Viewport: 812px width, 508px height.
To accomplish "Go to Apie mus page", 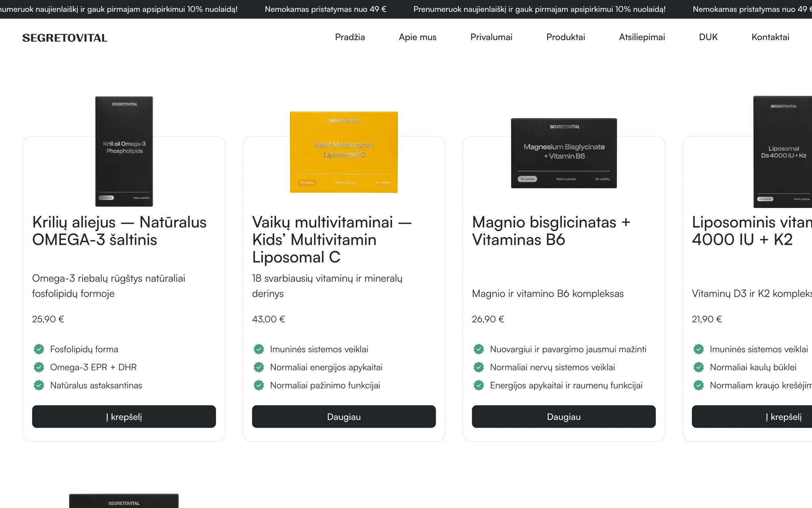I will [417, 37].
